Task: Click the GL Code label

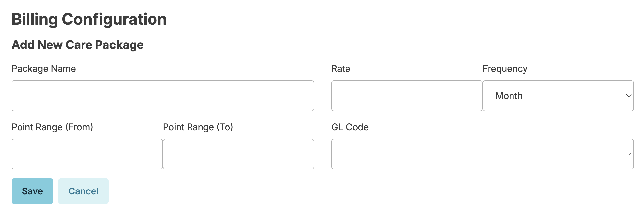Action: tap(350, 127)
